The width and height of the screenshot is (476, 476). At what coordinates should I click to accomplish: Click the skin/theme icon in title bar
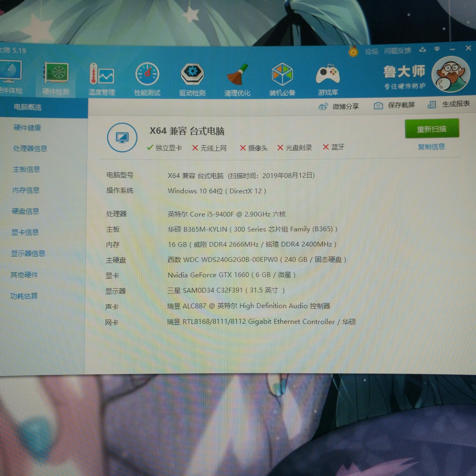(423, 50)
